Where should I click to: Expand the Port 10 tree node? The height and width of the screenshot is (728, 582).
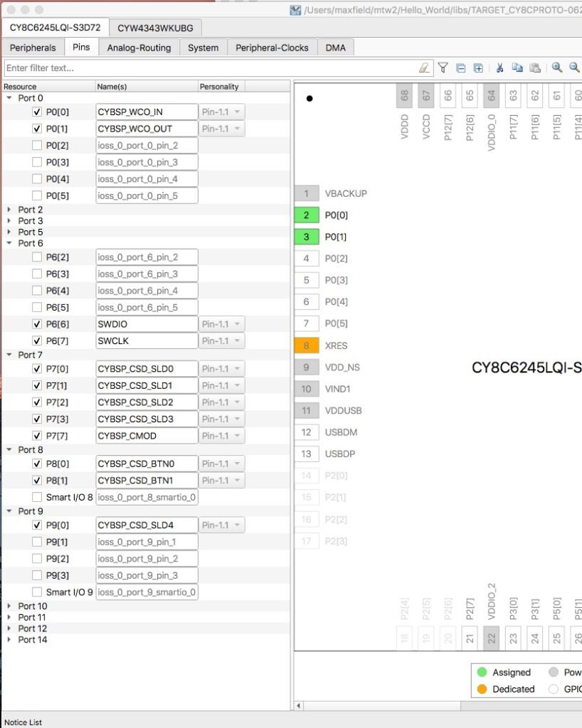coord(9,606)
